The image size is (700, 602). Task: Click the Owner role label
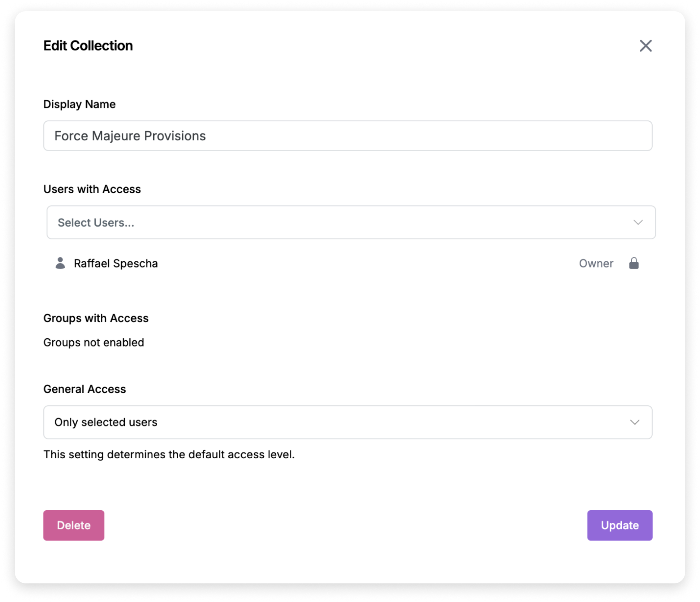(x=596, y=263)
